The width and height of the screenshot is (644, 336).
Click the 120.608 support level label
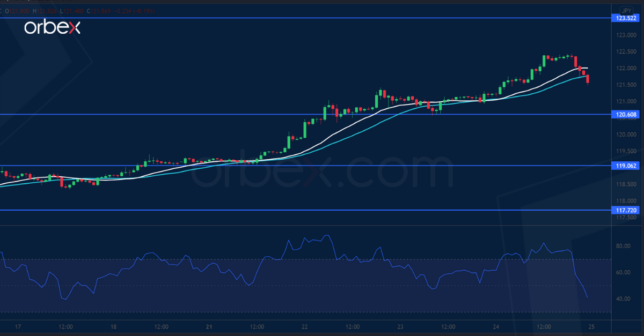click(x=626, y=115)
